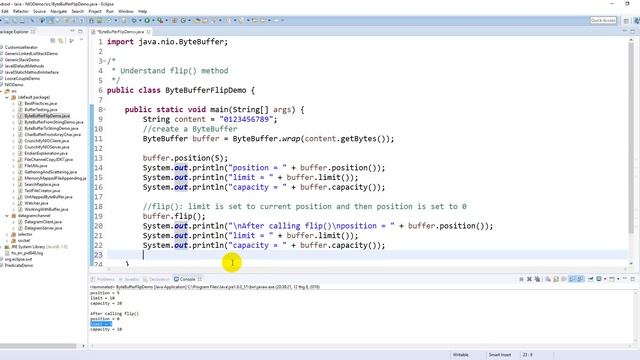Switch to the Java perspective icon

pyautogui.click(x=636, y=20)
